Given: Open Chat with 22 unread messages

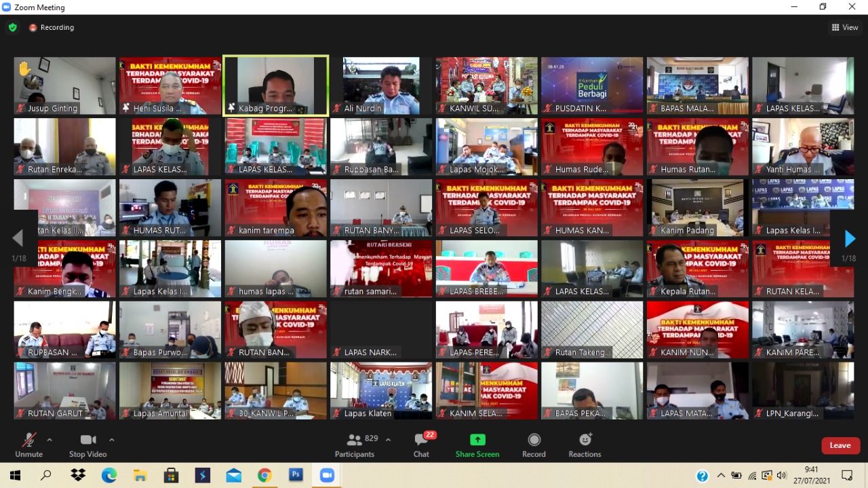Looking at the screenshot, I should pos(421,445).
